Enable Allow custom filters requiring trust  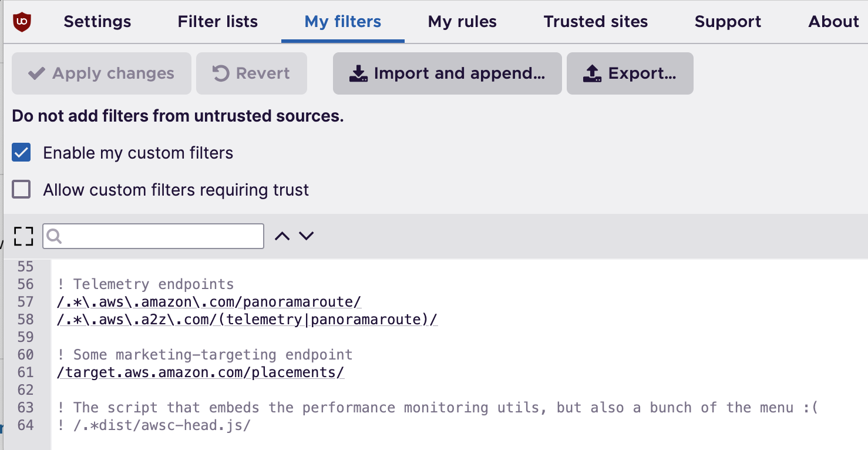tap(22, 190)
